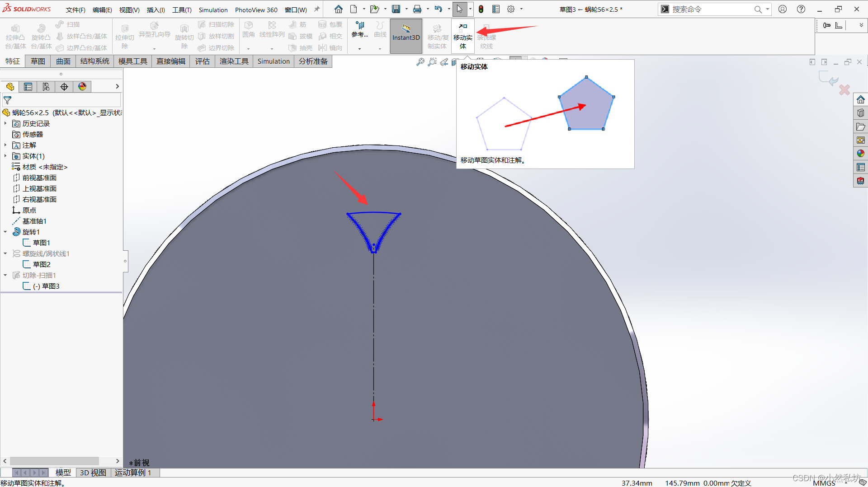Switch to the 3D 视图 bottom tab

[x=93, y=473]
